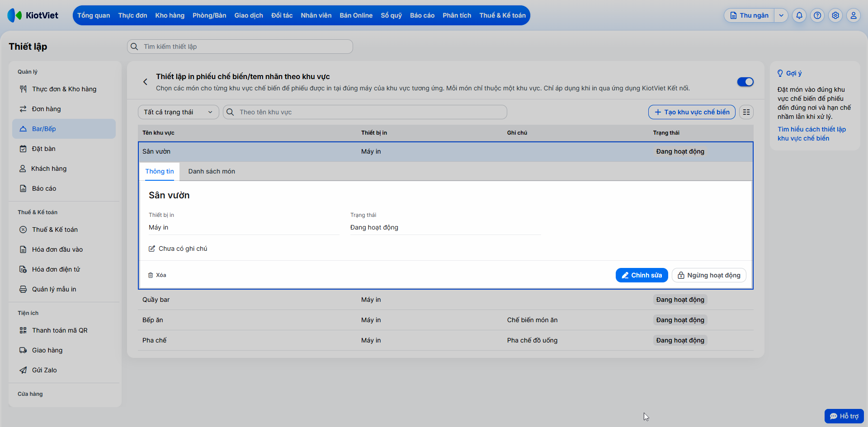Click the 'Chế biến món ăn' note cell
Image resolution: width=868 pixels, height=427 pixels.
[532, 320]
